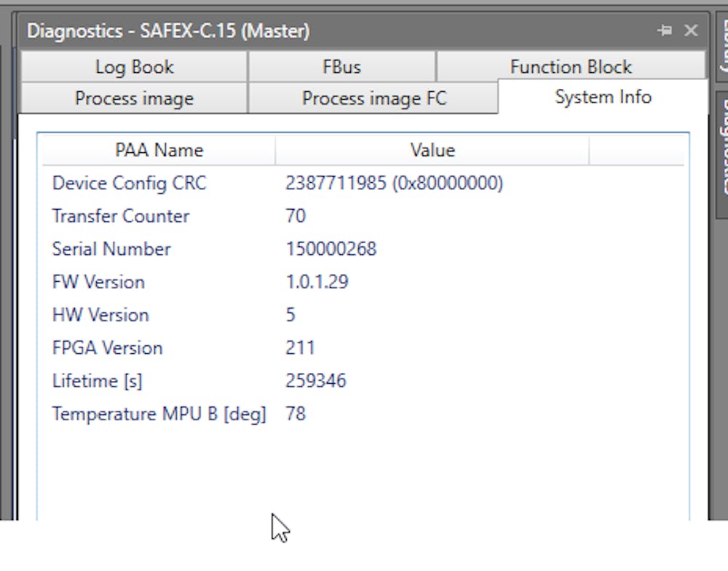
Task: Click the FPGA Version value 211
Action: pos(301,347)
